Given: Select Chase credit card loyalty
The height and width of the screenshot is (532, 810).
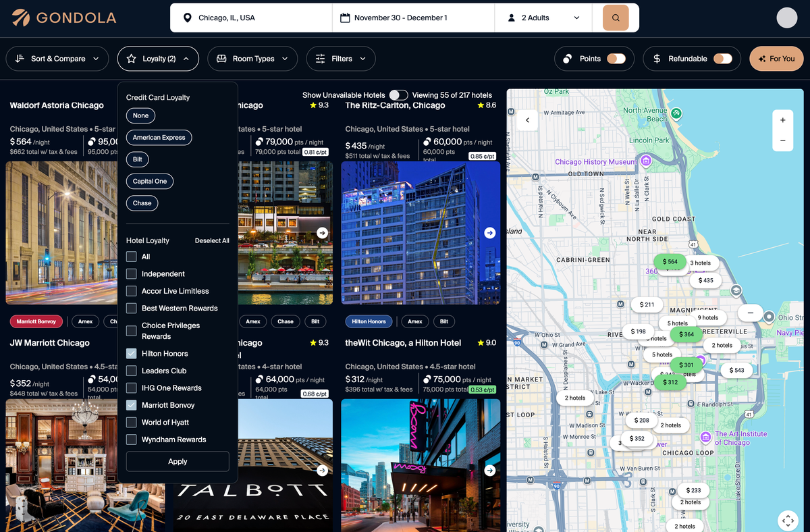Looking at the screenshot, I should [142, 203].
